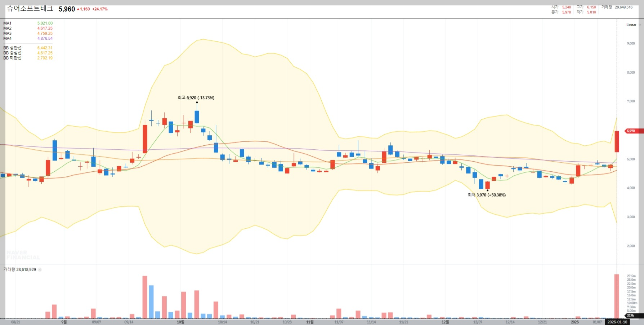The image size is (644, 325).
Task: Click the 거래량 28,618,929 volume label
Action: pyautogui.click(x=20, y=269)
